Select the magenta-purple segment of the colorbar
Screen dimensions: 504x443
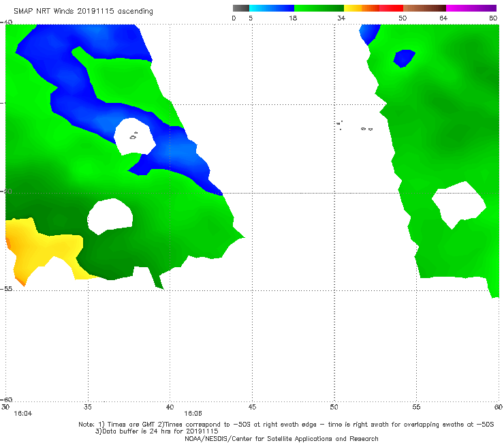(471, 8)
